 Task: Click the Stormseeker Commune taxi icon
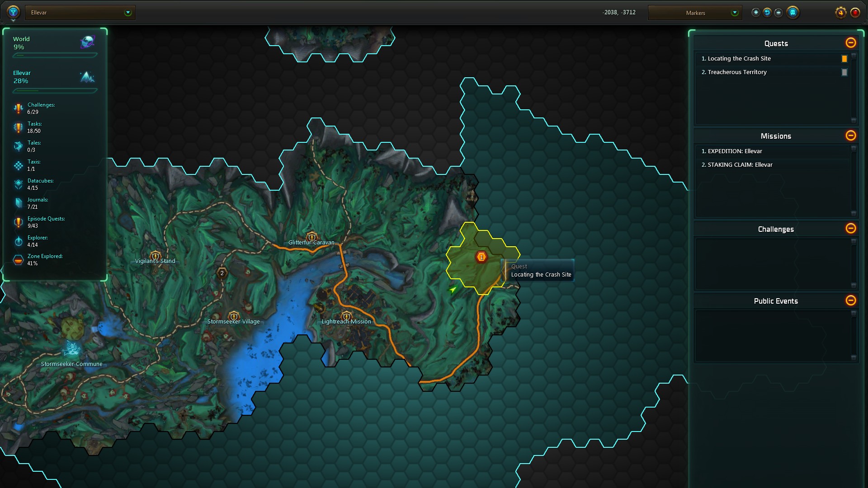point(71,349)
